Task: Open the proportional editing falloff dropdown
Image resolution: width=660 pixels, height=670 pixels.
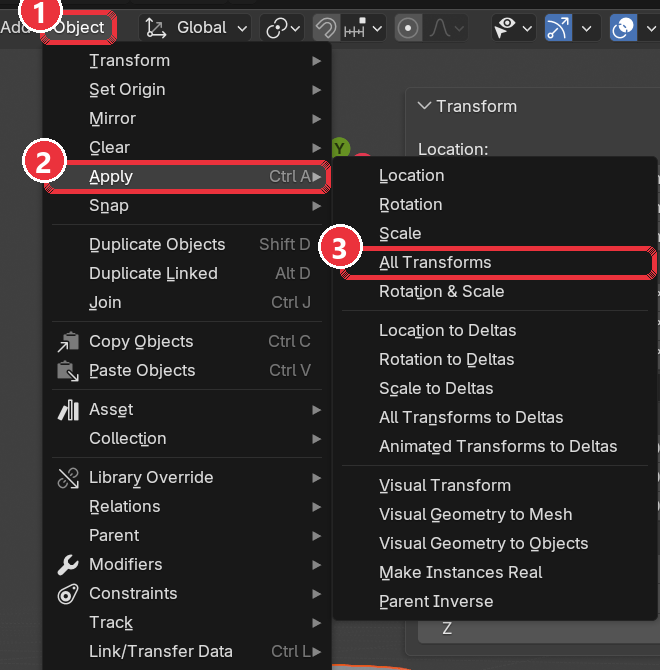Action: (x=446, y=28)
